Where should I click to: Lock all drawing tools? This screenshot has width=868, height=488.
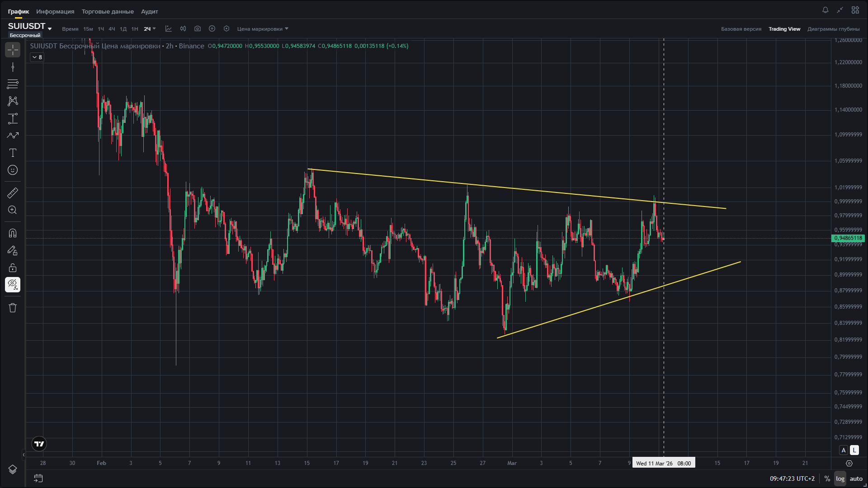tap(13, 267)
